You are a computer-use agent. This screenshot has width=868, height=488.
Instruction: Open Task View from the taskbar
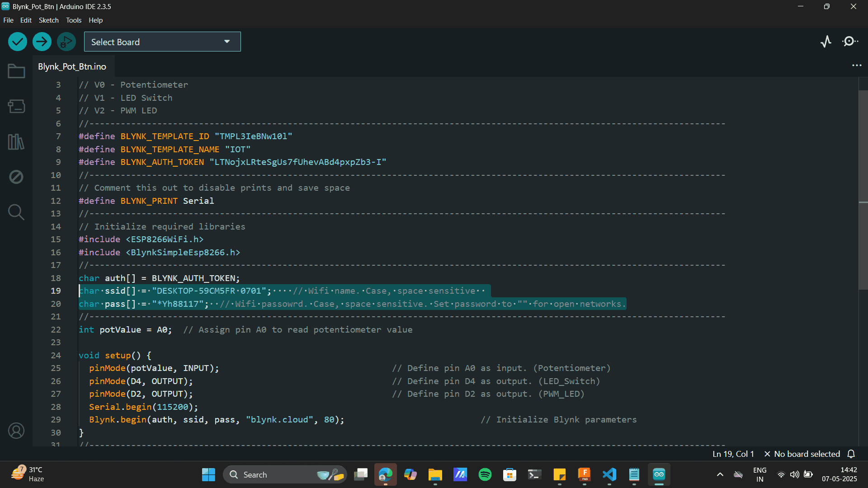[361, 474]
